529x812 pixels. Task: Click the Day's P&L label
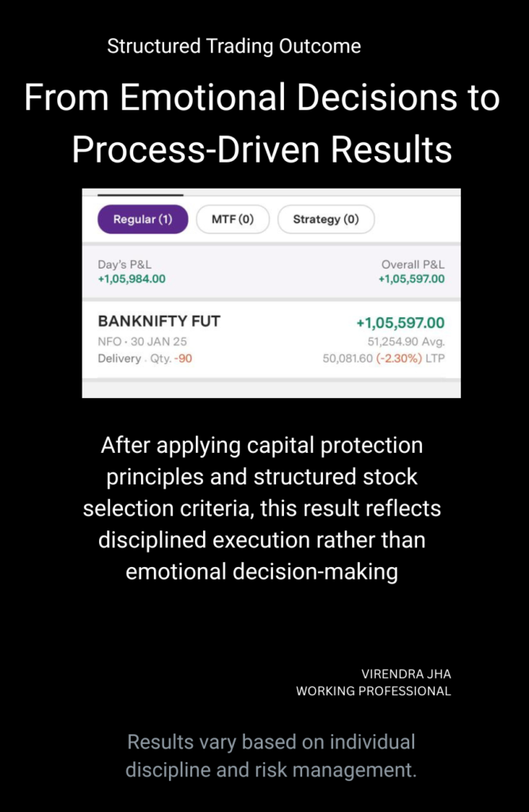coord(119,264)
